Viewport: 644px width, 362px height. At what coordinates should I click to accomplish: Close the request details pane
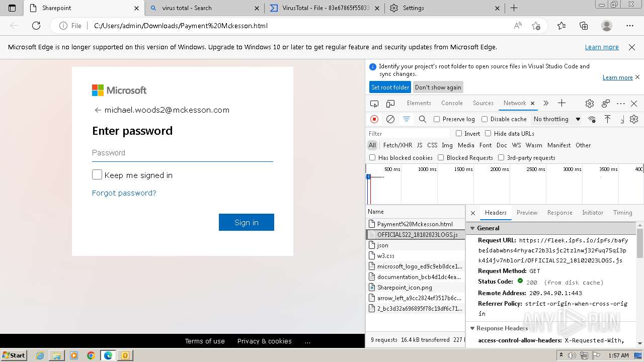(473, 213)
